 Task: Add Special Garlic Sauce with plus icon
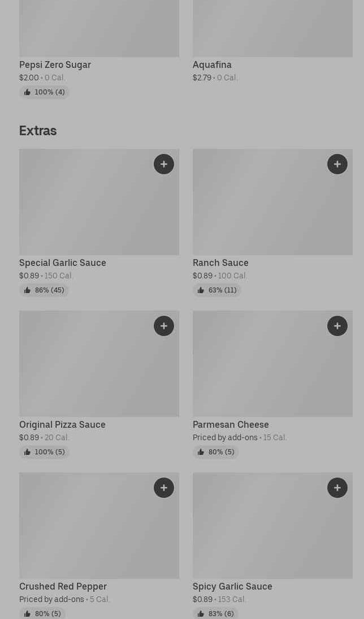164,164
